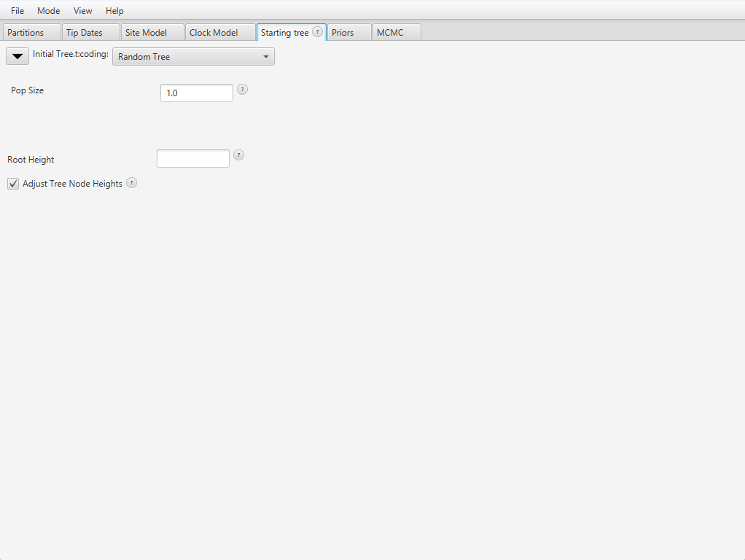Click the Pop Size label
Image resolution: width=745 pixels, height=560 pixels.
click(x=28, y=90)
